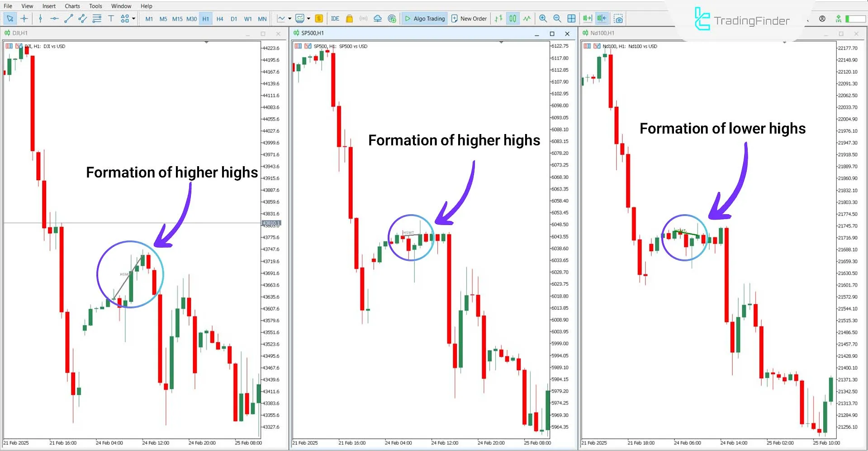Activate the SP500,H1 chart title bar
Screen dimensions: 868x451
point(312,33)
